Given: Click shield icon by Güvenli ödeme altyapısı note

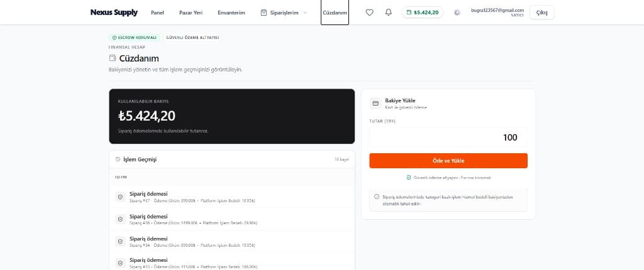Looking at the screenshot, I should (409, 178).
